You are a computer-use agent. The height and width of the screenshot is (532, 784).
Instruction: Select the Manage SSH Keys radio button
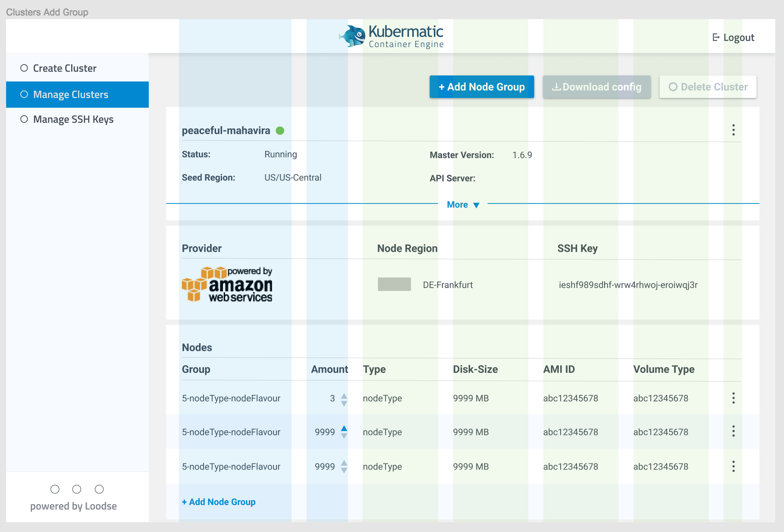click(x=24, y=119)
